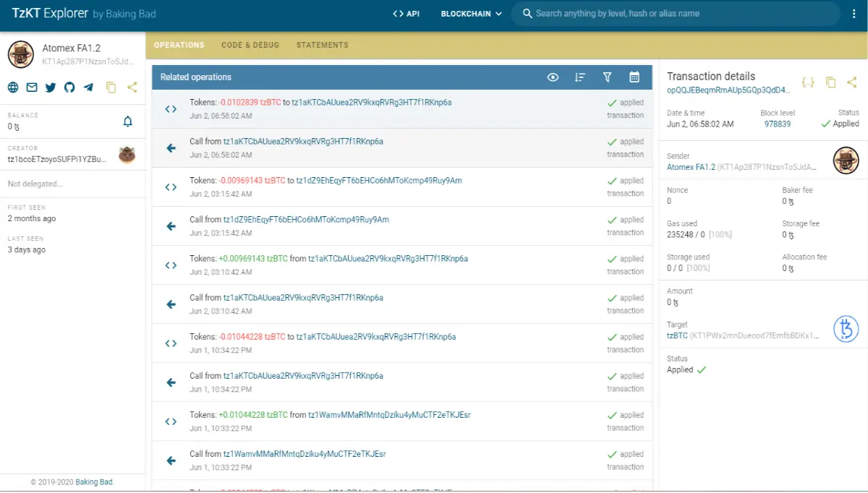
Task: Open tz1aKTCbAUuea2RV9 address in Jun 1, 10:34:22 call row
Action: click(x=303, y=376)
